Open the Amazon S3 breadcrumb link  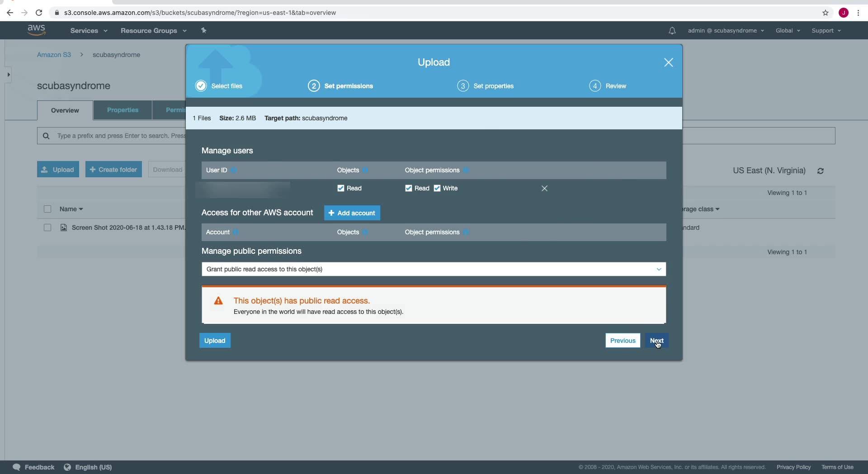click(54, 55)
